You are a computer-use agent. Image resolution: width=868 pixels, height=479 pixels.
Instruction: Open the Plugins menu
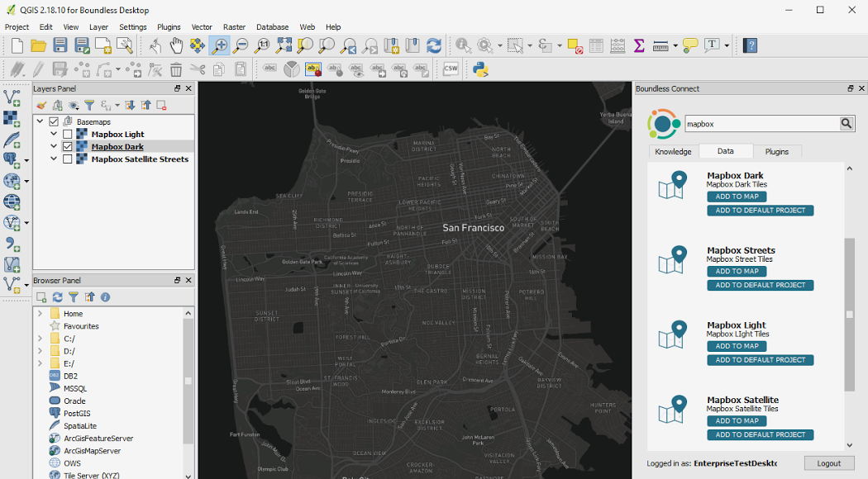(x=169, y=26)
